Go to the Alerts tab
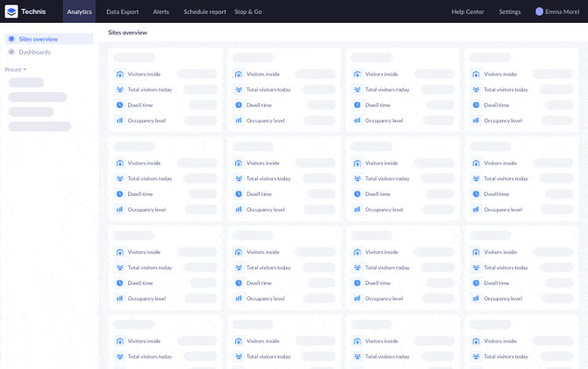The height and width of the screenshot is (369, 588). coord(161,11)
